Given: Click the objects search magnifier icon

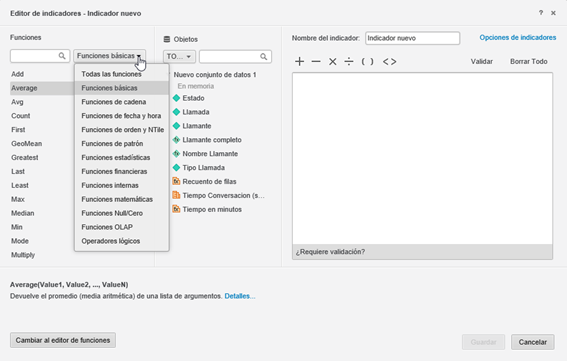Looking at the screenshot, I should [x=264, y=56].
